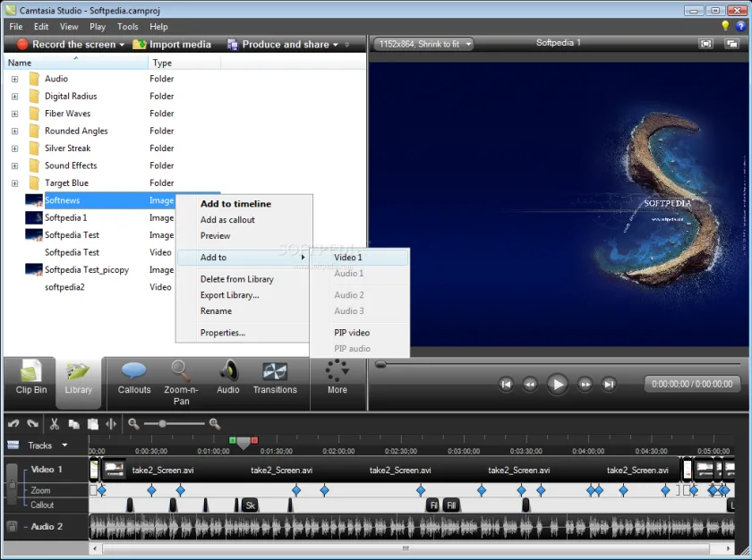
Task: Open the preview size dropdown 1152x864
Action: click(424, 44)
